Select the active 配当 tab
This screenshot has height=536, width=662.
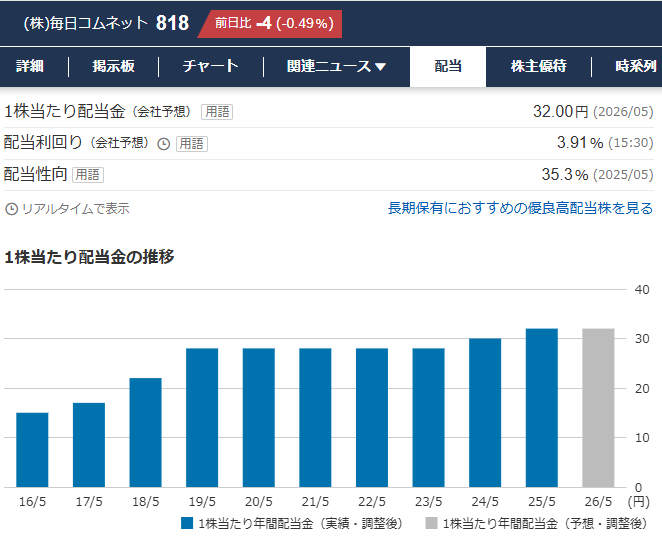click(448, 67)
